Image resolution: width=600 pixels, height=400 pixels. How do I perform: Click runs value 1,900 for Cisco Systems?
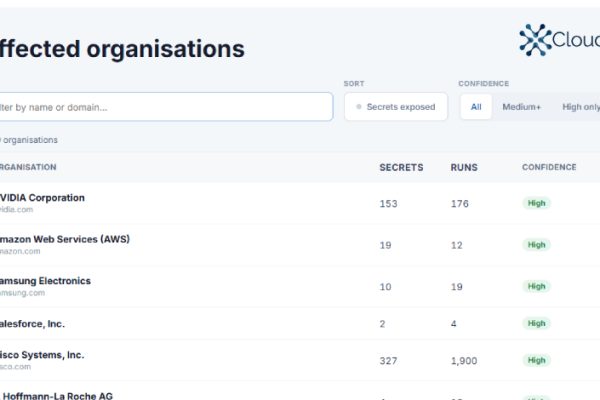point(464,361)
